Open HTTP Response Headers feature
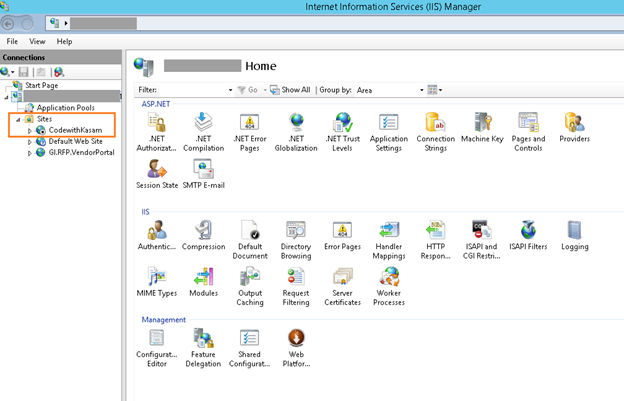The width and height of the screenshot is (624, 401). [x=435, y=240]
